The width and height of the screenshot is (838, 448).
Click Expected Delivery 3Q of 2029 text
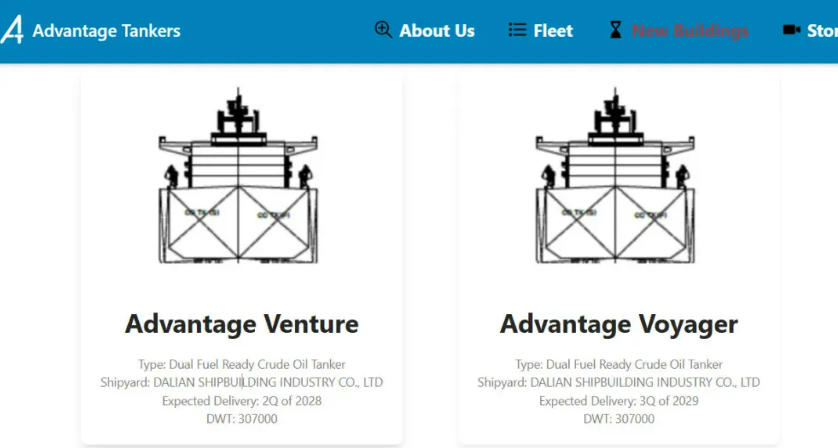(618, 401)
